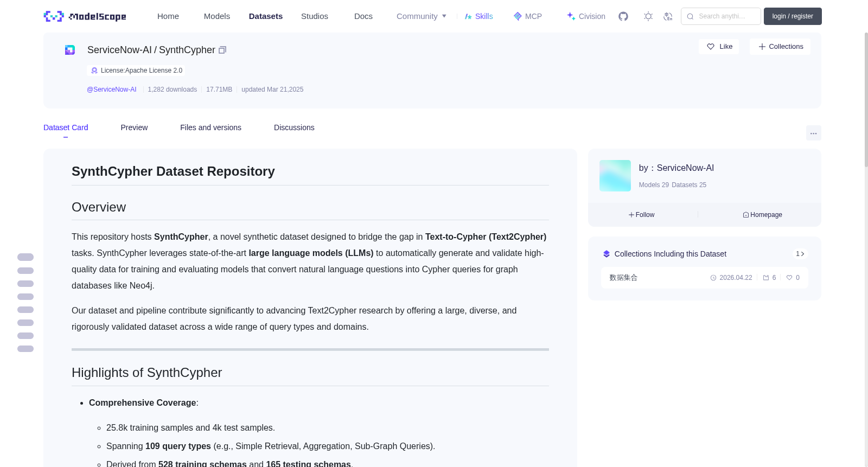This screenshot has height=467, width=868.
Task: Click the page vertical scrollbar
Action: (866, 100)
